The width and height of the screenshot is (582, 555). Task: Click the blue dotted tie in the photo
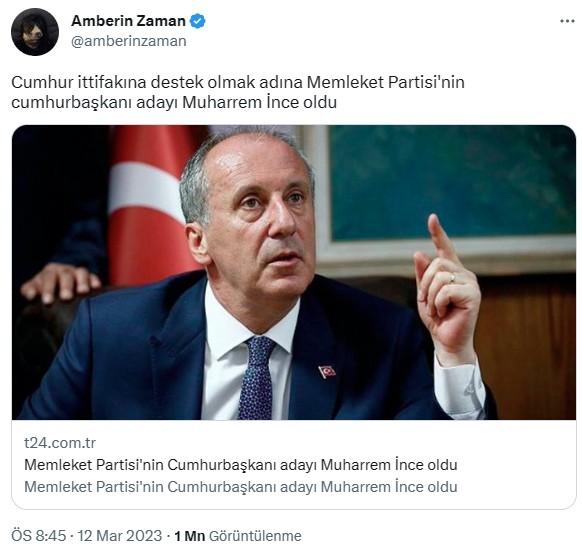256,377
